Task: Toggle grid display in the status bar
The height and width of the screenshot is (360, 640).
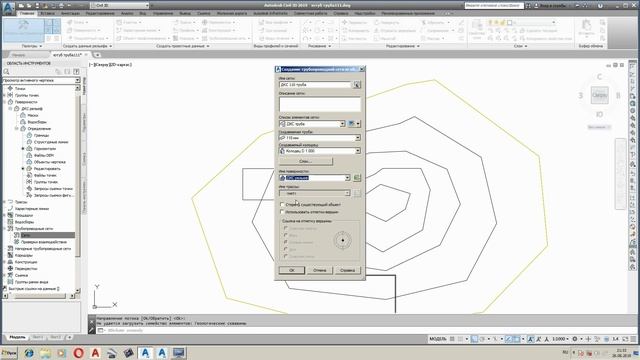Action: 452,339
